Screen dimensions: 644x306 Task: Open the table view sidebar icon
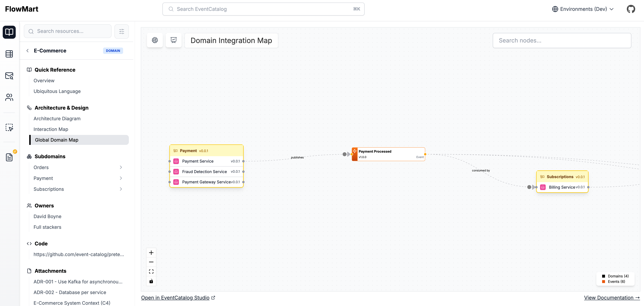(9, 54)
